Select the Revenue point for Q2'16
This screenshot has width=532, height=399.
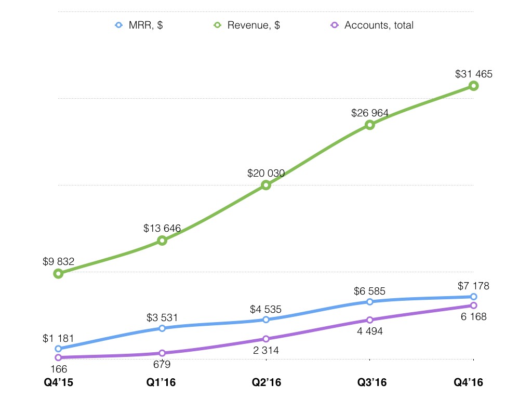click(x=265, y=185)
